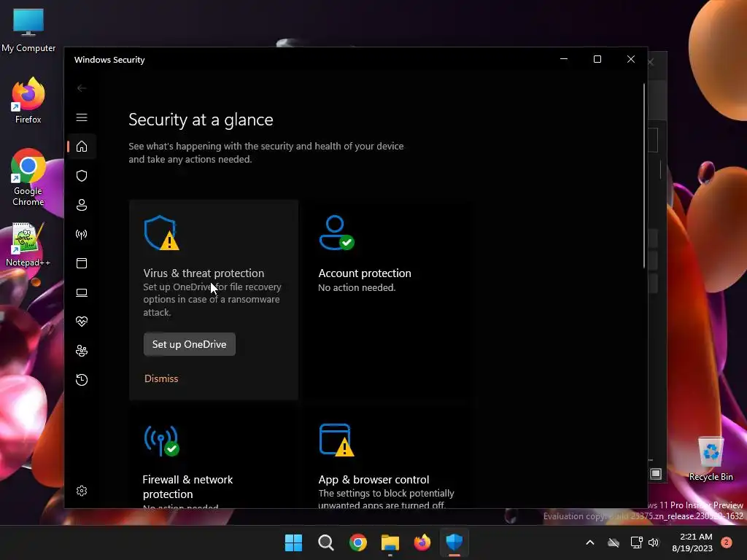Click the network tray icon
Viewport: 747px width, 560px height.
(636, 542)
